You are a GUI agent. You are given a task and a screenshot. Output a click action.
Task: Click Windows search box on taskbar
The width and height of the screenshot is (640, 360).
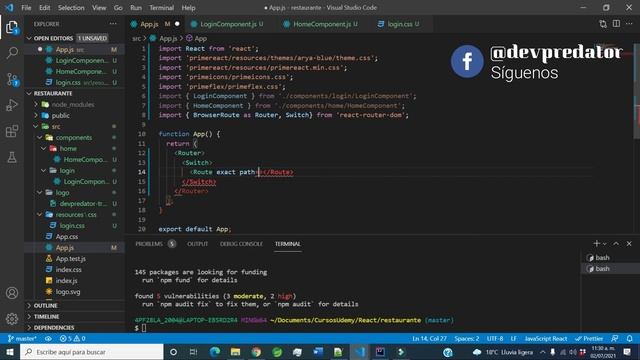tap(92, 352)
